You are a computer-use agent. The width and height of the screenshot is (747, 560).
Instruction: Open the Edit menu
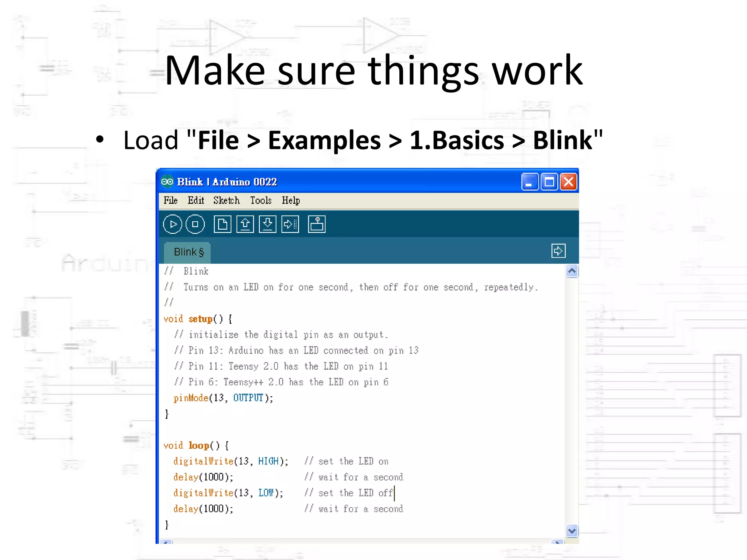point(196,201)
